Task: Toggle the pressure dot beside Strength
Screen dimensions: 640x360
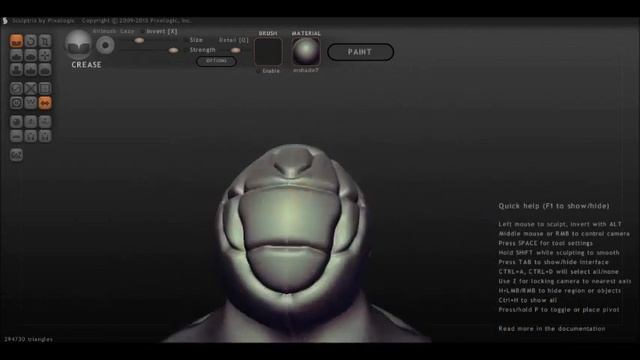Action: pyautogui.click(x=185, y=50)
